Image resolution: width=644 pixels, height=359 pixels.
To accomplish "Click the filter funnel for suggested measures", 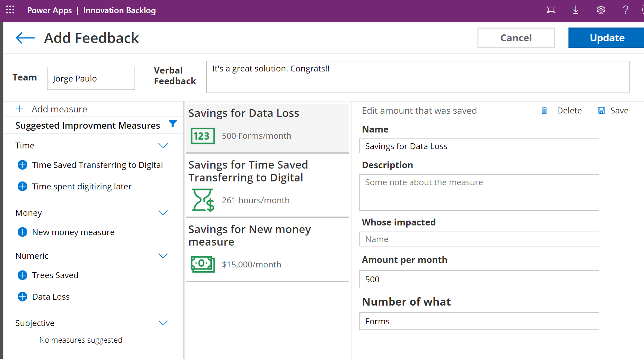I will (x=173, y=123).
